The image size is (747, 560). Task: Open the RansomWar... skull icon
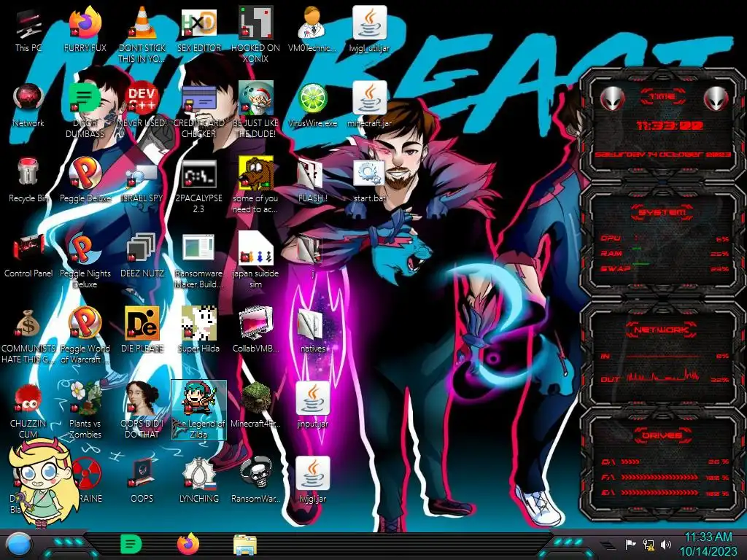click(255, 481)
